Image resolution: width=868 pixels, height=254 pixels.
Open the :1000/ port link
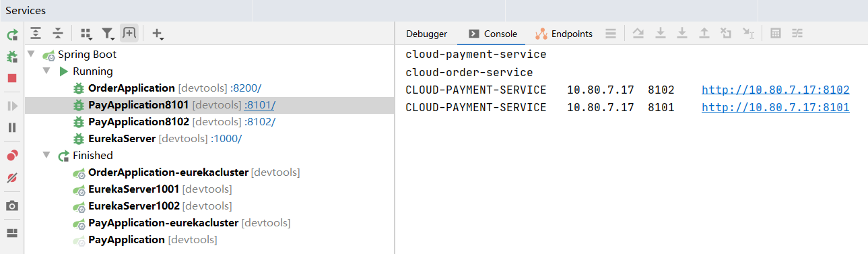pyautogui.click(x=226, y=139)
